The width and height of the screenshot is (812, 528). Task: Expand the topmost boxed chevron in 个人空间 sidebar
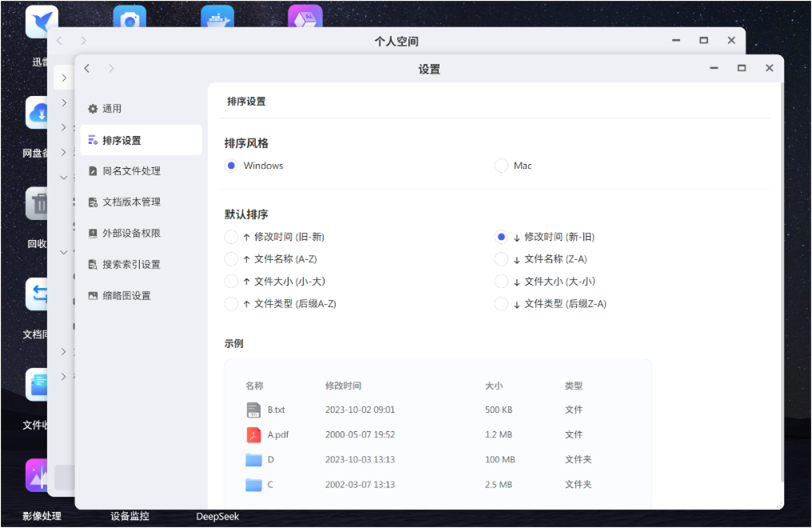(64, 78)
